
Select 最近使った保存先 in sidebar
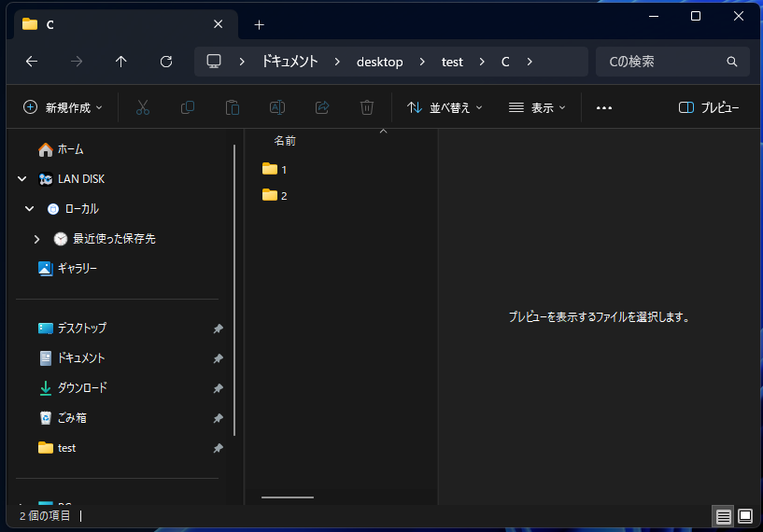pyautogui.click(x=114, y=239)
